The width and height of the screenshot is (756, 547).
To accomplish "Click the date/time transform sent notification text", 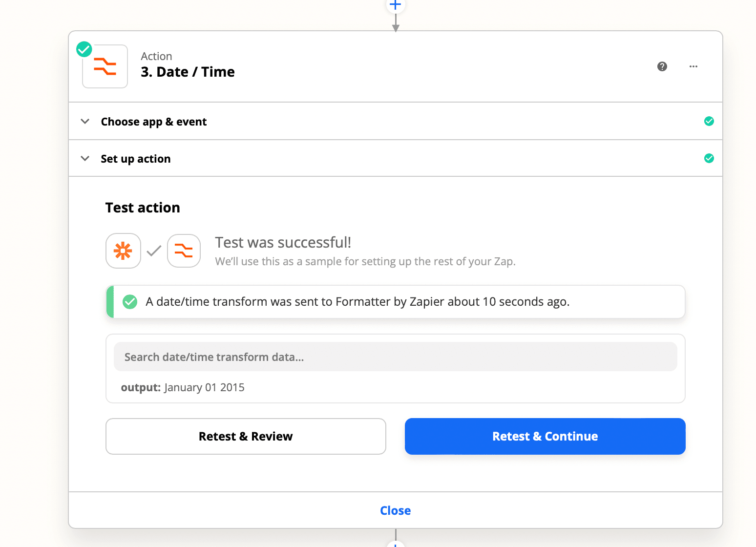I will coord(357,302).
